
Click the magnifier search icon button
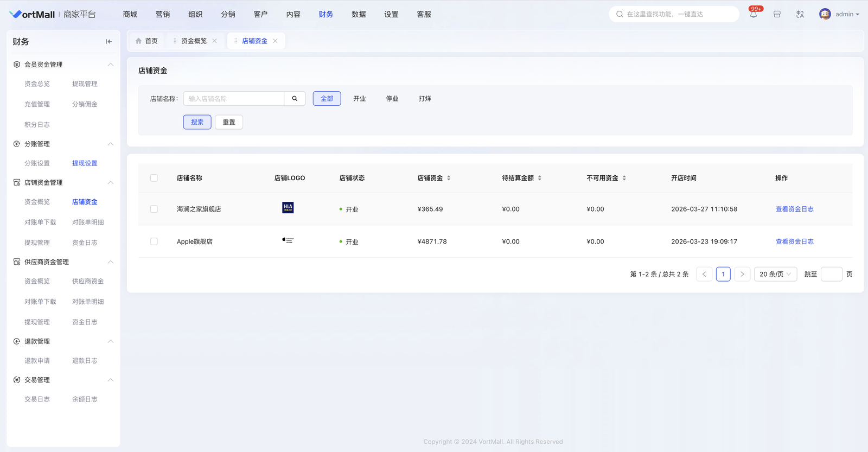(295, 99)
